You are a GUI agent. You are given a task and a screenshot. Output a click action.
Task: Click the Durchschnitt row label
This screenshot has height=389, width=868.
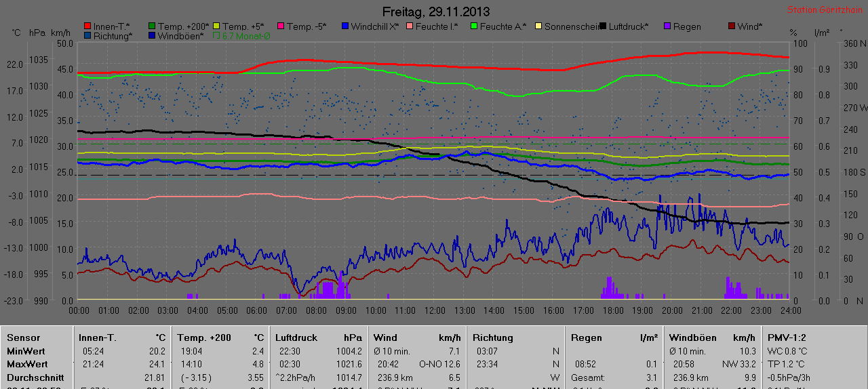[35, 377]
